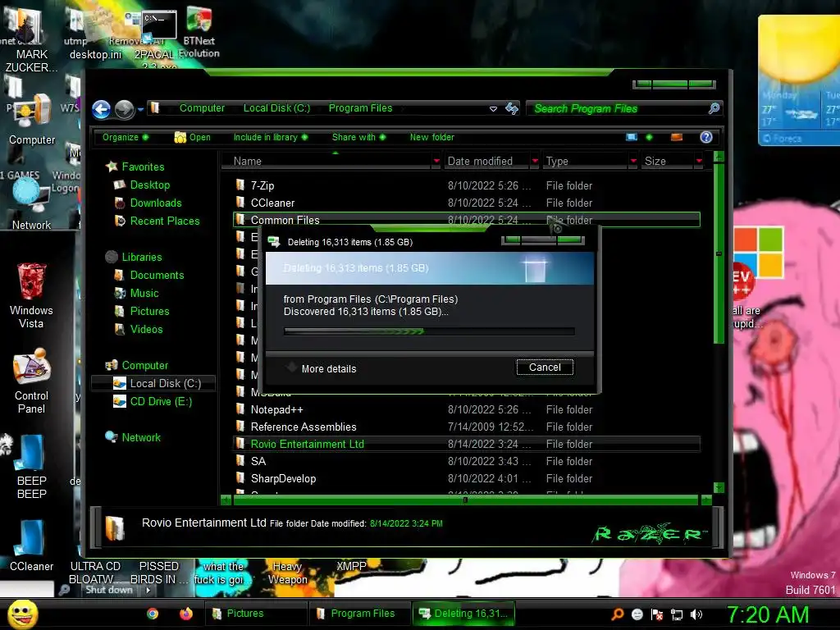This screenshot has width=840, height=630.
Task: Click Computer in the address breadcrumb
Action: 202,108
